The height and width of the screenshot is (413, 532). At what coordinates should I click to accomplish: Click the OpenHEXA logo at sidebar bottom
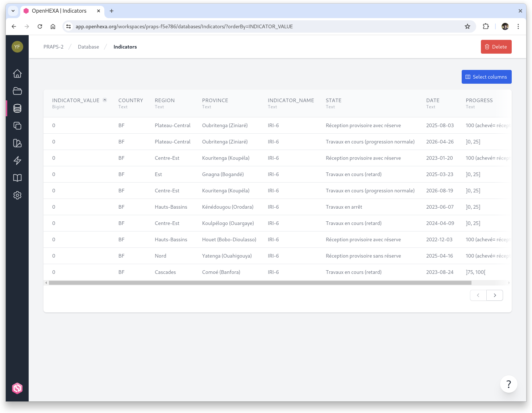click(17, 388)
